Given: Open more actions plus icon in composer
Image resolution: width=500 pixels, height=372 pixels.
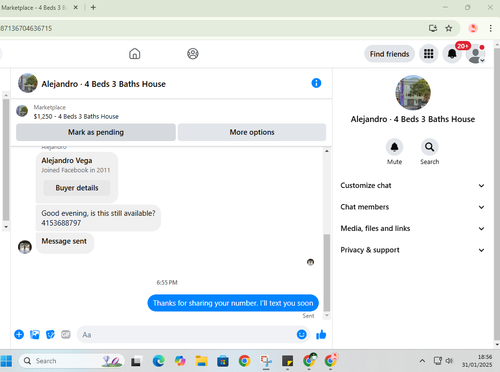Looking at the screenshot, I should 19,334.
